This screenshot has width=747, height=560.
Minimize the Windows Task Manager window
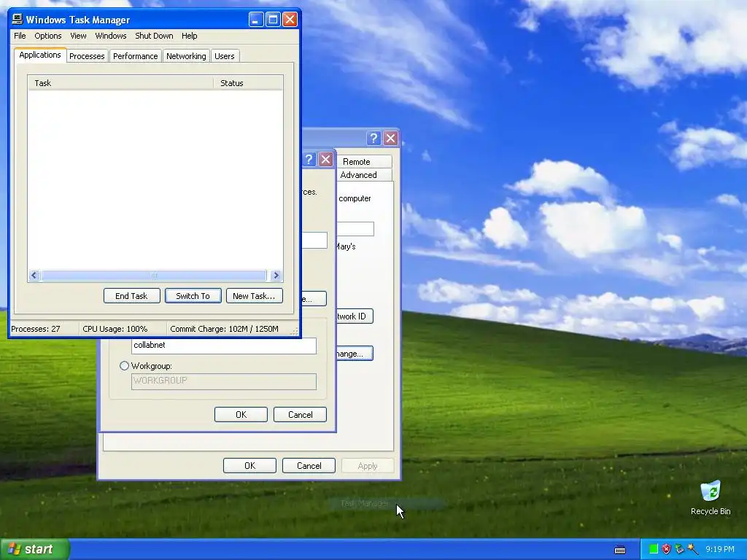pos(256,20)
